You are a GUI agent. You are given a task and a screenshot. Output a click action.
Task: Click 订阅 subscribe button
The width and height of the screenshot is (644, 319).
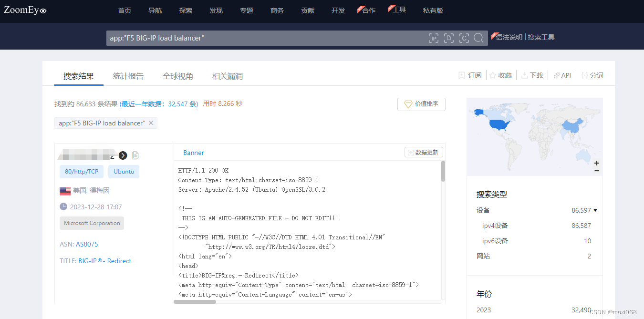coord(470,75)
